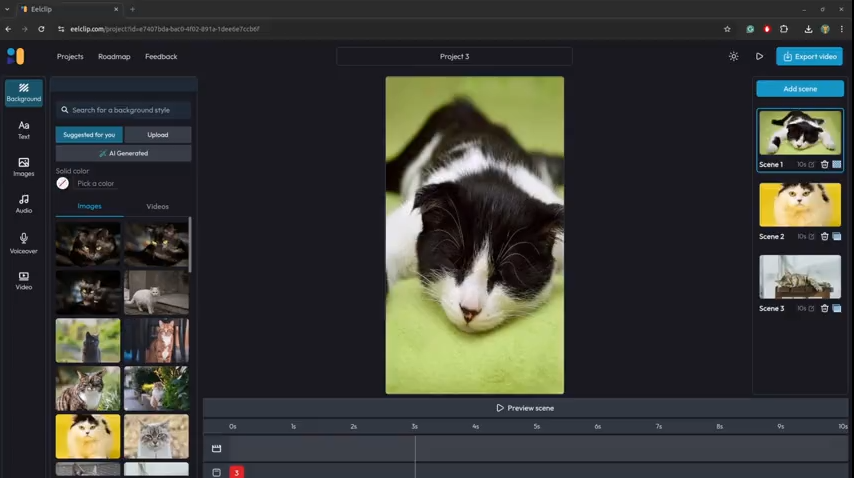
Task: Choose tabby cat in grass background
Action: pyautogui.click(x=88, y=388)
